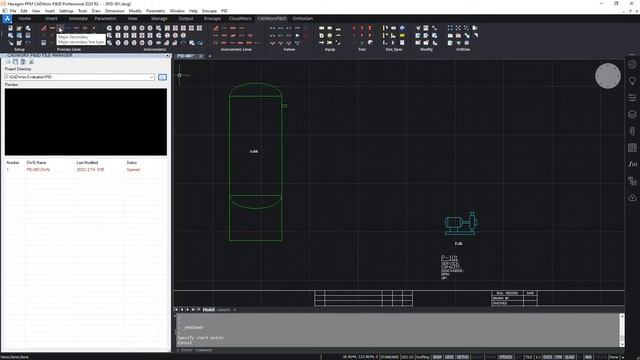Click the red pencil Major Primary line icon
The image size is (640, 360).
click(44, 28)
